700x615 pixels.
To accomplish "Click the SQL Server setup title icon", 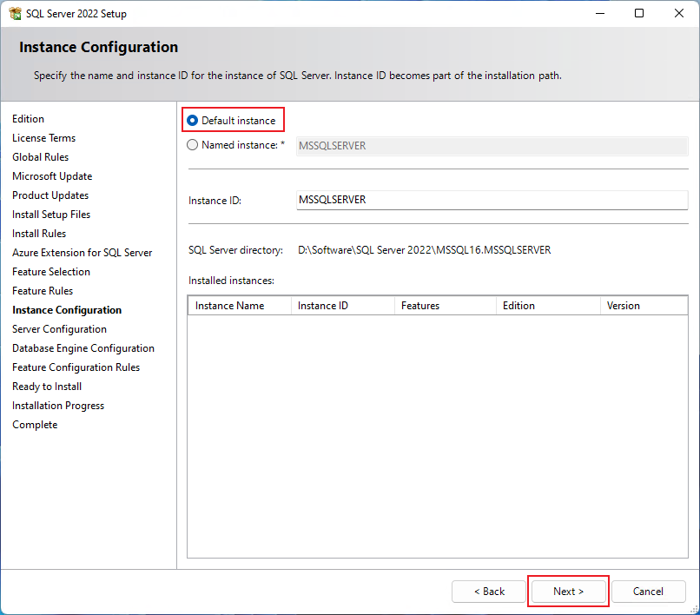I will click(15, 13).
